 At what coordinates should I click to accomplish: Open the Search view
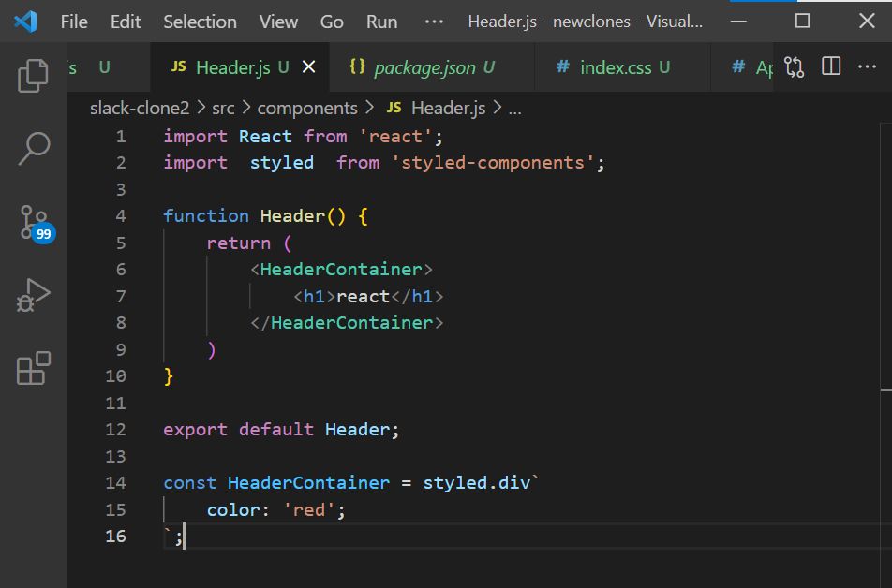pos(34,149)
